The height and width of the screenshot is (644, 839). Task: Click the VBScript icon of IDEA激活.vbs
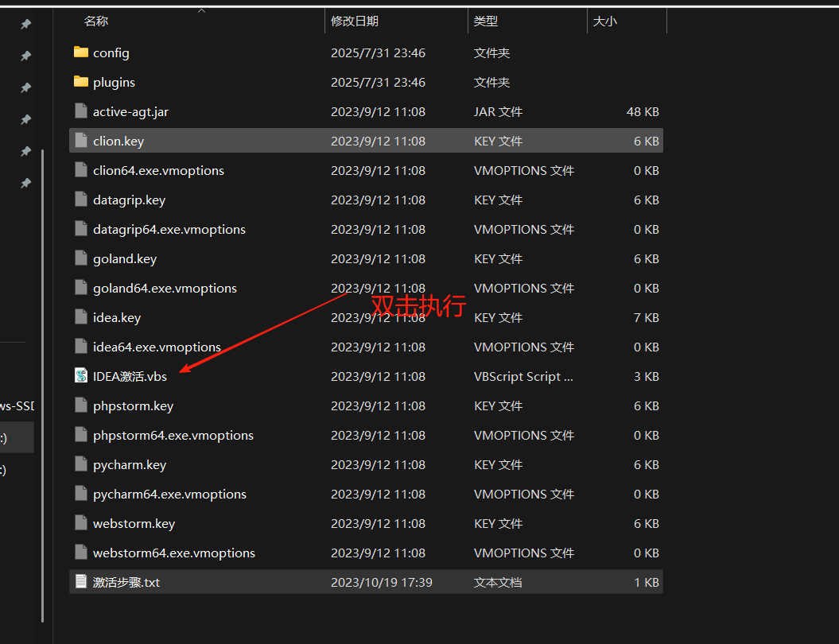81,375
